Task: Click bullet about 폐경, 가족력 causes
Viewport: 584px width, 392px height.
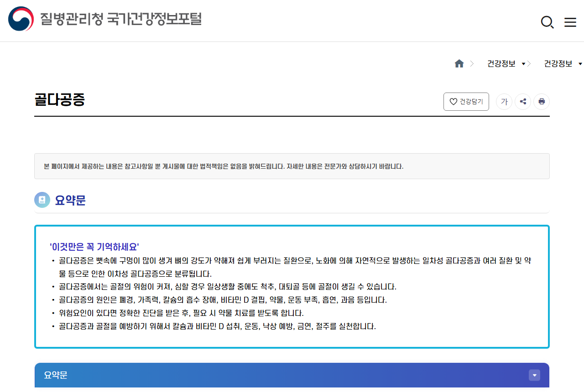Action: point(223,300)
